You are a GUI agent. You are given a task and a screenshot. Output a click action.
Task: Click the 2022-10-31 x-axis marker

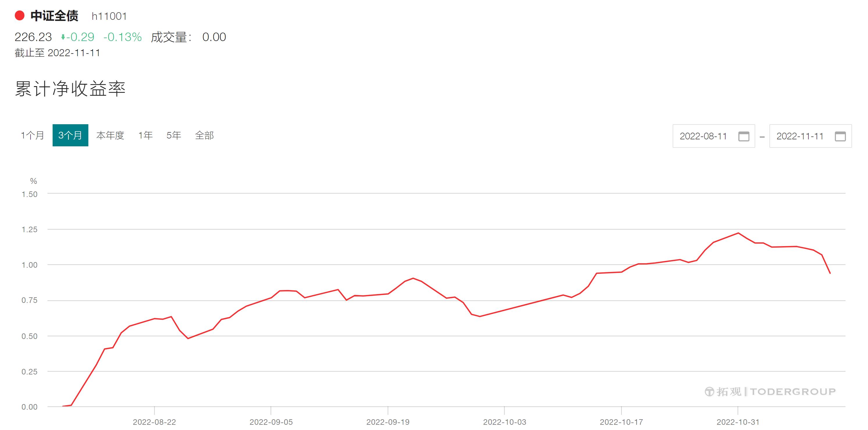click(738, 422)
